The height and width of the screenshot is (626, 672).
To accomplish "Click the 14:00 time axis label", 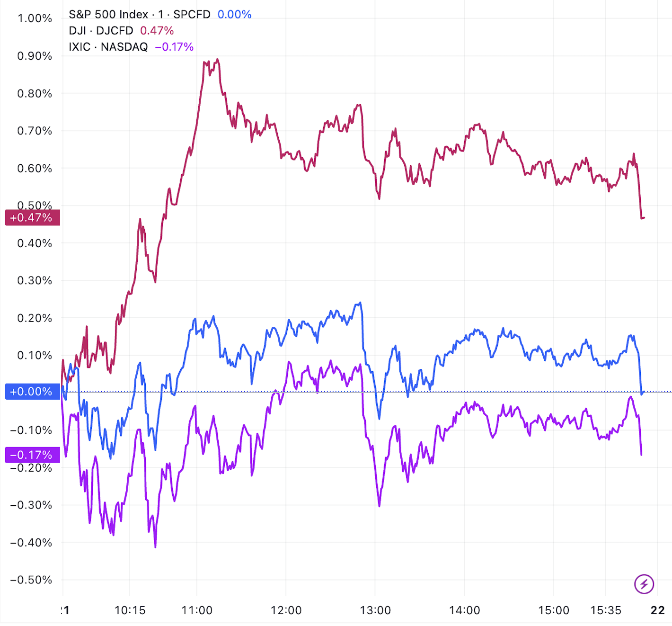I will 464,610.
